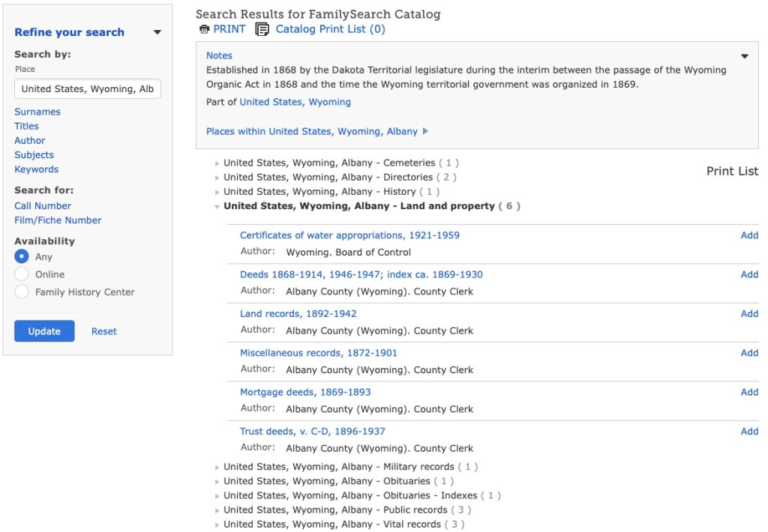
Task: Search by Subjects
Action: point(34,154)
